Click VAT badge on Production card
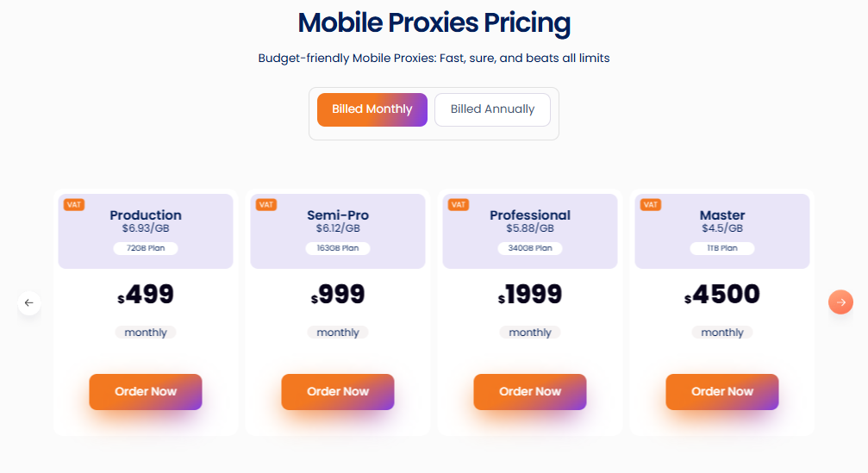This screenshot has height=473, width=868. tap(73, 204)
